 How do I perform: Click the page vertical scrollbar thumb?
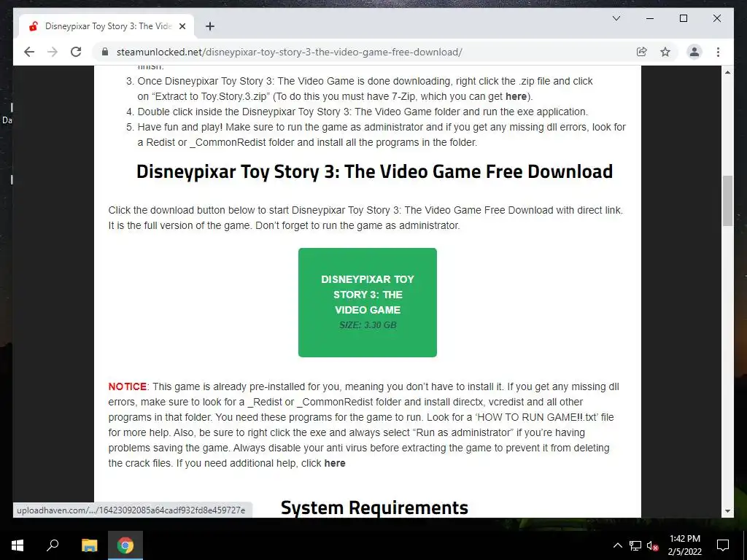click(x=727, y=201)
